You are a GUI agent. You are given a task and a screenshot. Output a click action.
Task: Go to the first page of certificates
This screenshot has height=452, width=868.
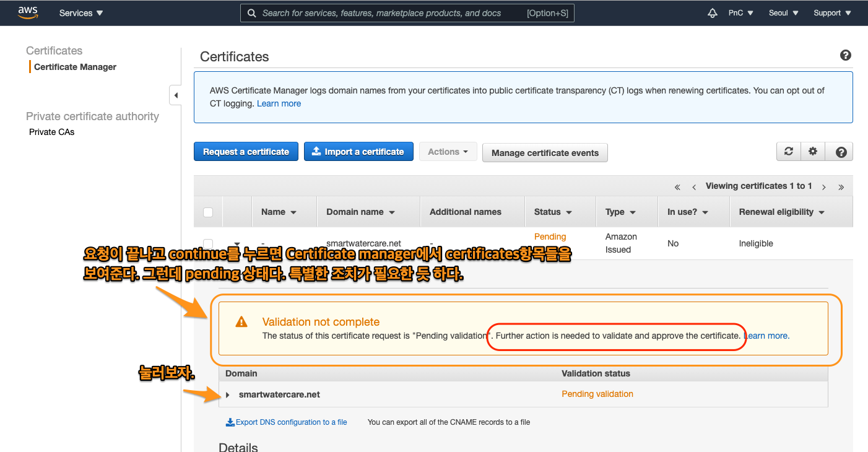point(677,186)
